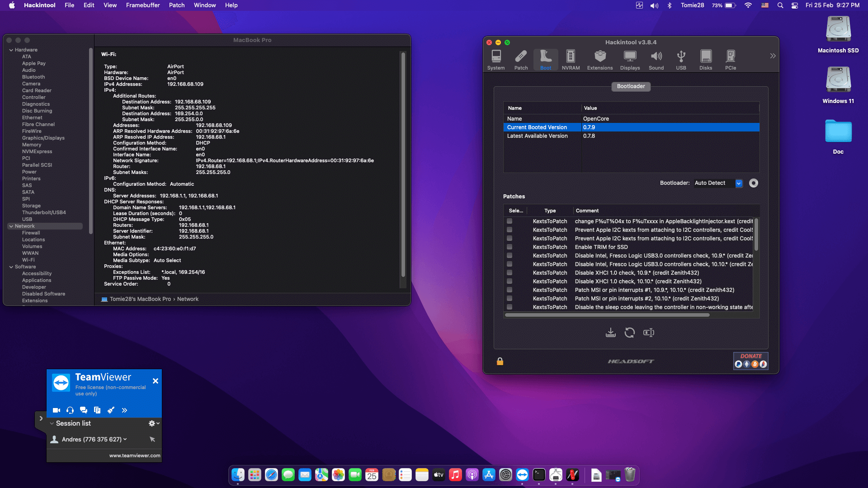Open the Bootloader Auto Detect dropdown
Viewport: 868px width, 488px height.
click(718, 183)
